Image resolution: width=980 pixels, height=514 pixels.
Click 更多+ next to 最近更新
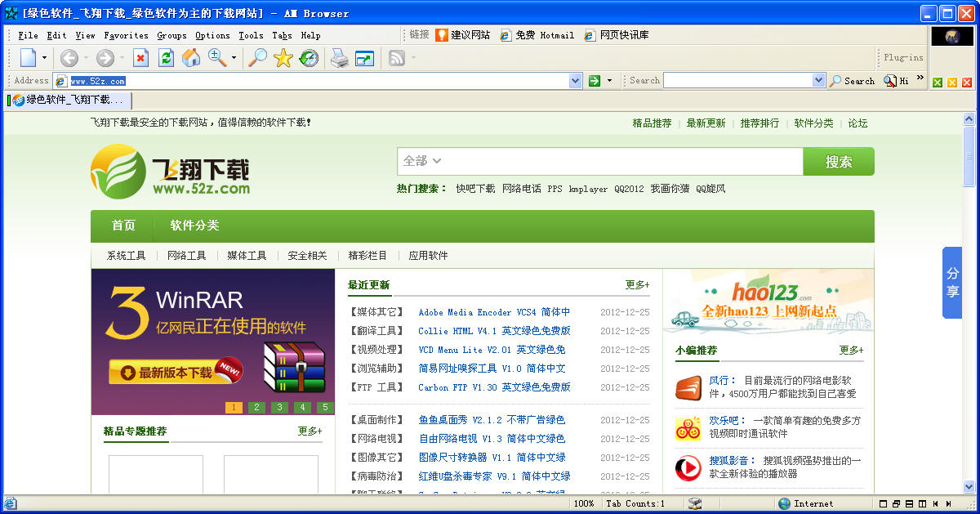click(x=638, y=285)
